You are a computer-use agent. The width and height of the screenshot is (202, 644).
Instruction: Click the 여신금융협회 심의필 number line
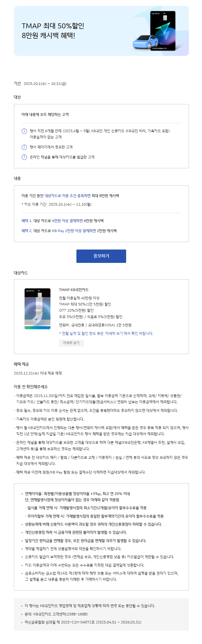point(83,622)
